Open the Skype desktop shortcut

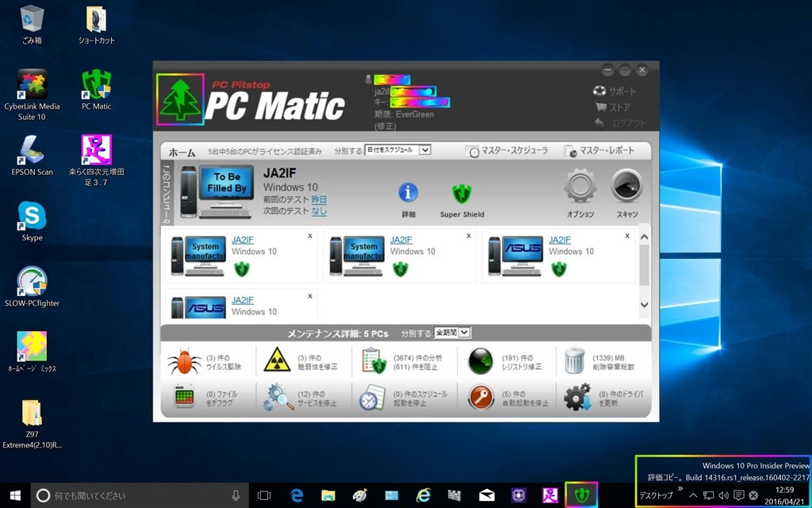(32, 221)
